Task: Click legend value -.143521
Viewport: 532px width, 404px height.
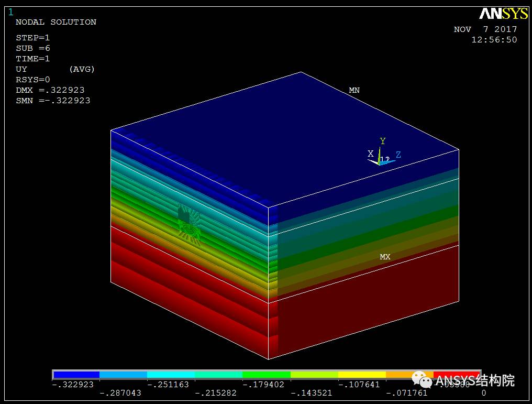Action: coord(312,393)
